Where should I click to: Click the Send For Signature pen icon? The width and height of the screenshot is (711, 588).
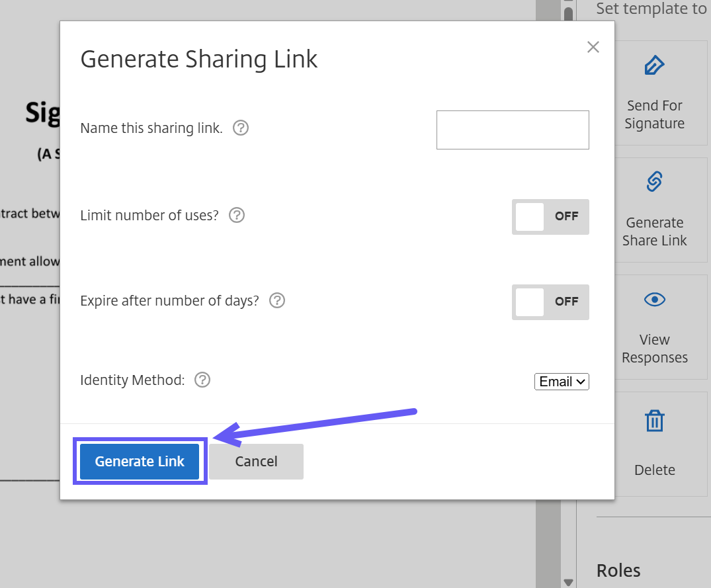(654, 66)
